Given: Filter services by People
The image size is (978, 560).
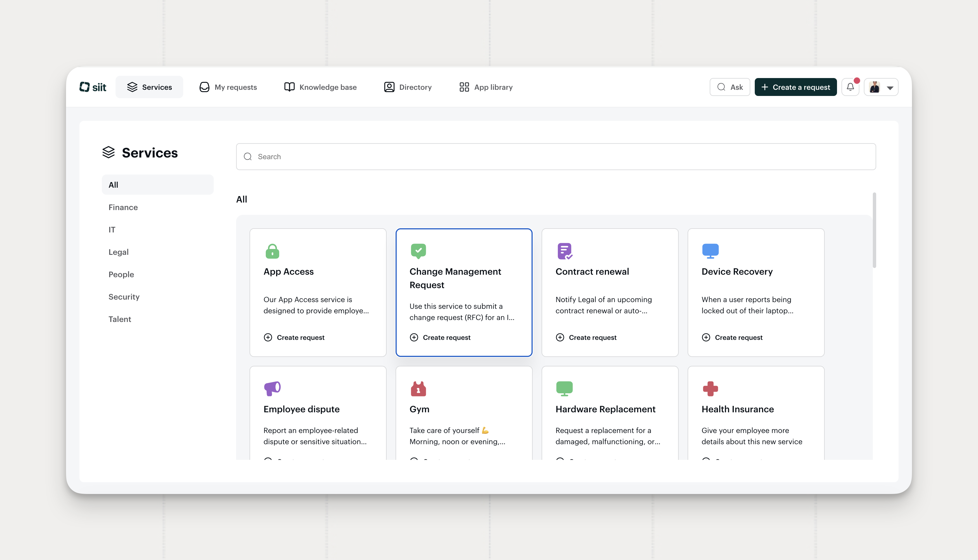Looking at the screenshot, I should (158, 275).
